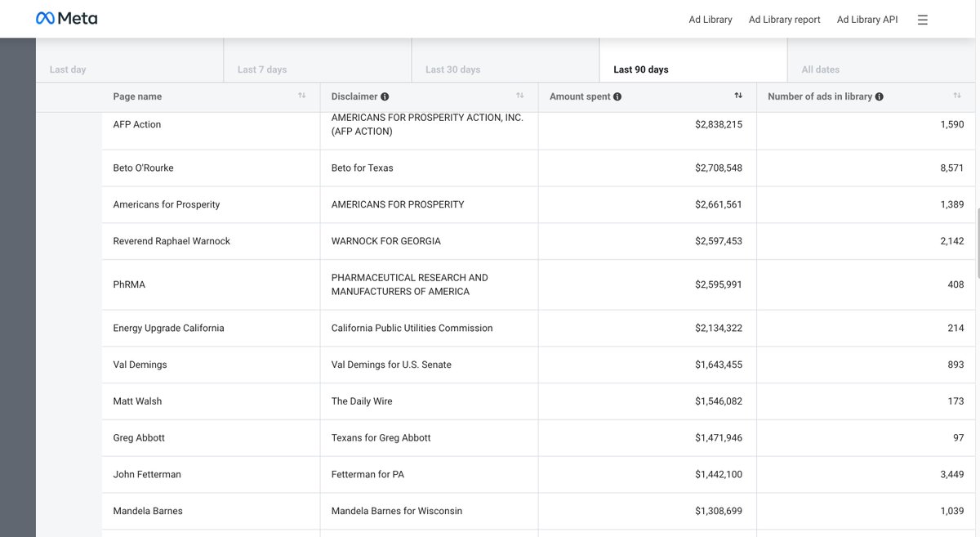The width and height of the screenshot is (980, 537).
Task: Select the Beto O'Rourke page name
Action: [x=143, y=168]
